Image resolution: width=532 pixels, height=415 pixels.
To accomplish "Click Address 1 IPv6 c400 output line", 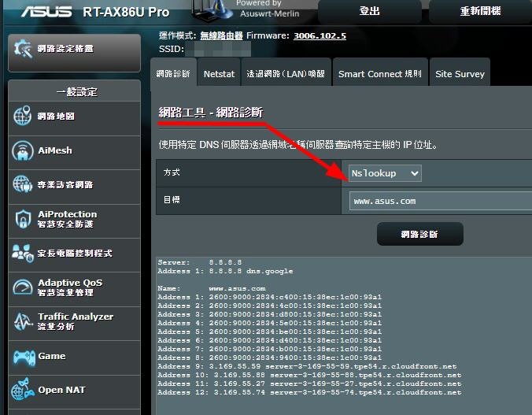I will (269, 297).
